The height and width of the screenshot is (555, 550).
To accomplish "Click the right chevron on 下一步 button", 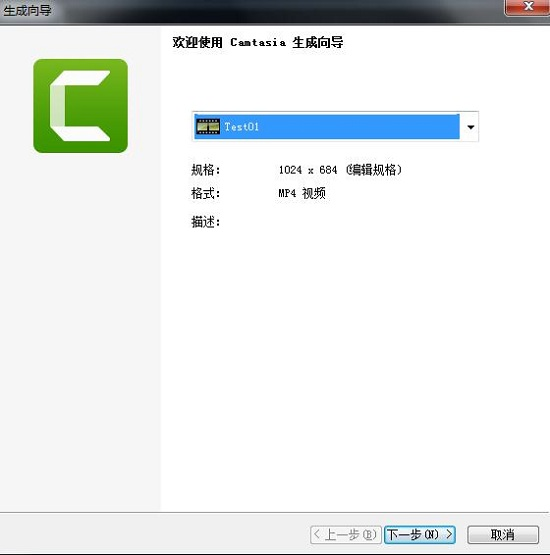I will tap(449, 534).
